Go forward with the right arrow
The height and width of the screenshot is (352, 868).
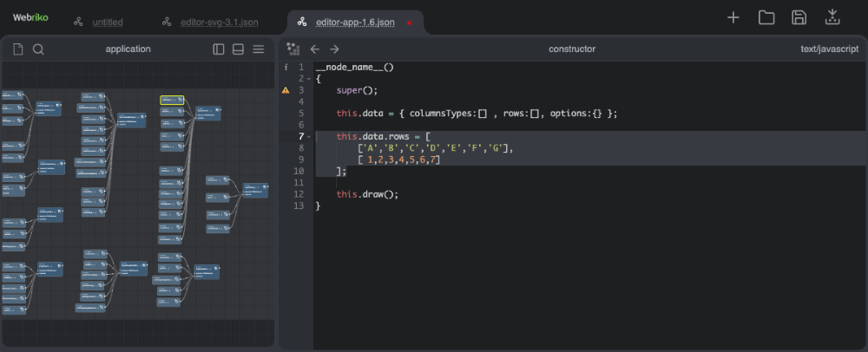click(x=334, y=49)
